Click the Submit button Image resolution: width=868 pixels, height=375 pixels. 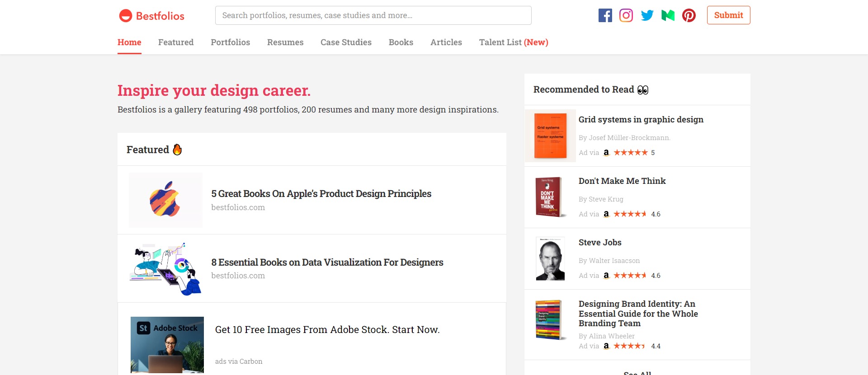click(x=729, y=15)
